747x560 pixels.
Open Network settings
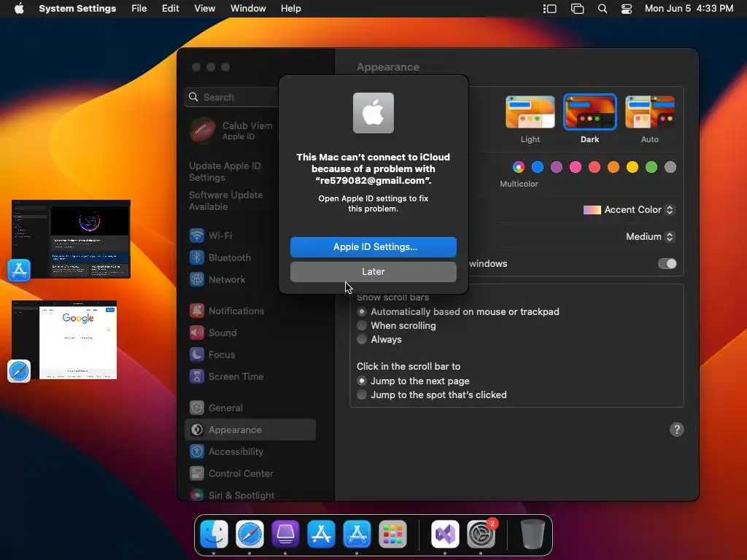[217, 279]
